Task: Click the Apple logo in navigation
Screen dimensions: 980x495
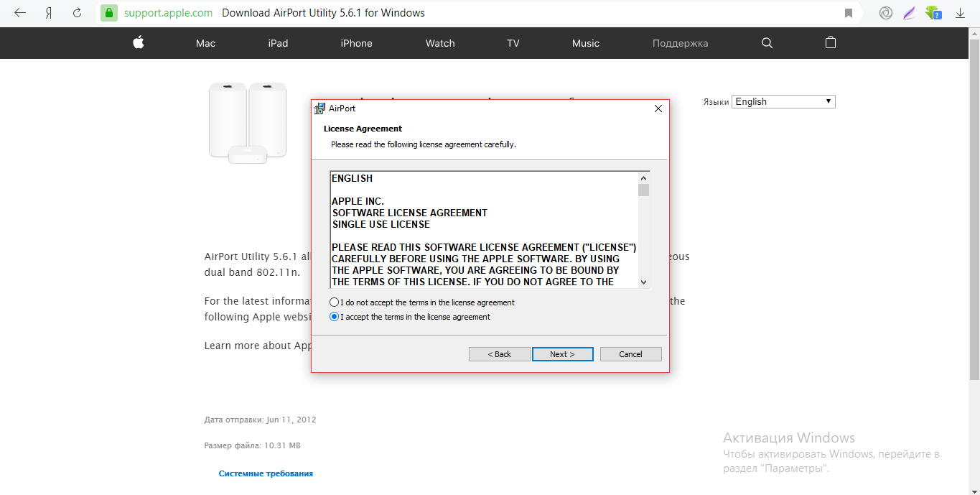Action: [x=139, y=43]
